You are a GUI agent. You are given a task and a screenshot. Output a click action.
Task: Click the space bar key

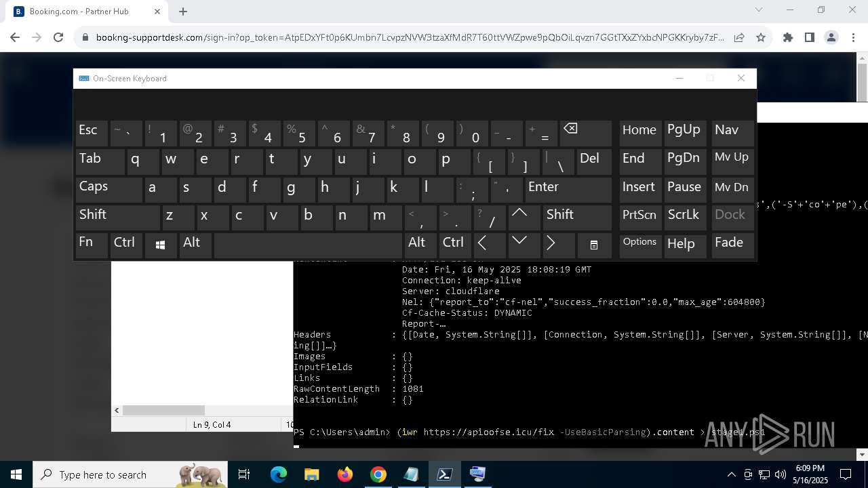308,245
